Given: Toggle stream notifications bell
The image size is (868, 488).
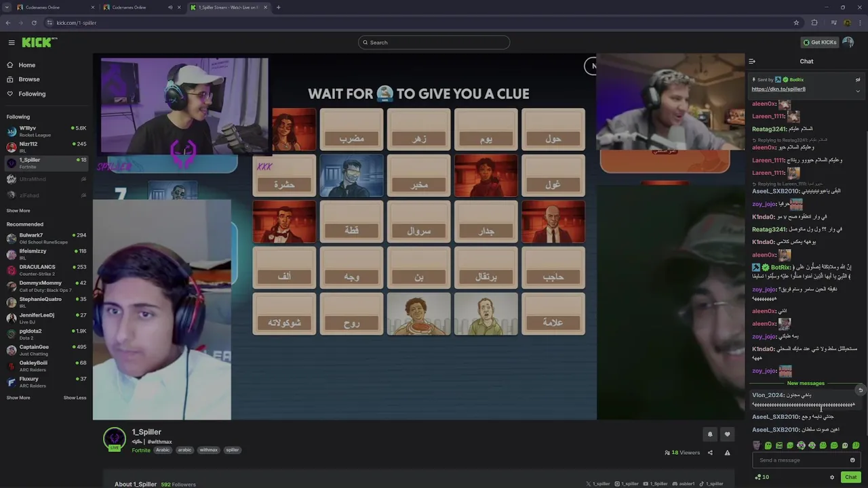Looking at the screenshot, I should (x=710, y=434).
